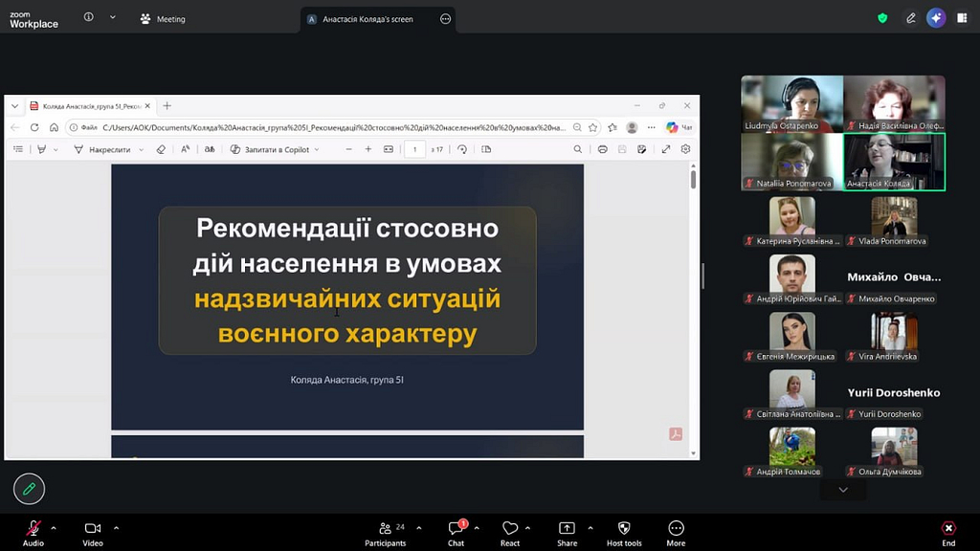Click the Adobe Acrobat floating icon
This screenshot has height=551, width=980.
pos(676,434)
